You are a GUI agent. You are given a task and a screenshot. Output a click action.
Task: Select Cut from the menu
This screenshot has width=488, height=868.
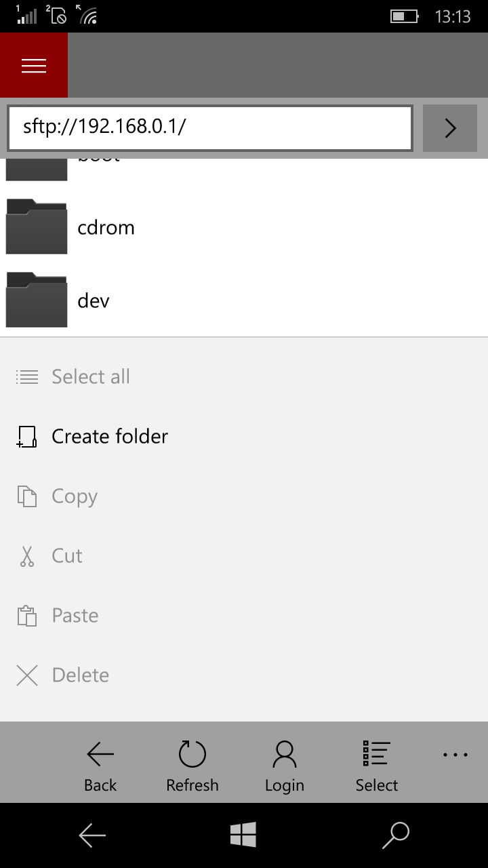[67, 556]
